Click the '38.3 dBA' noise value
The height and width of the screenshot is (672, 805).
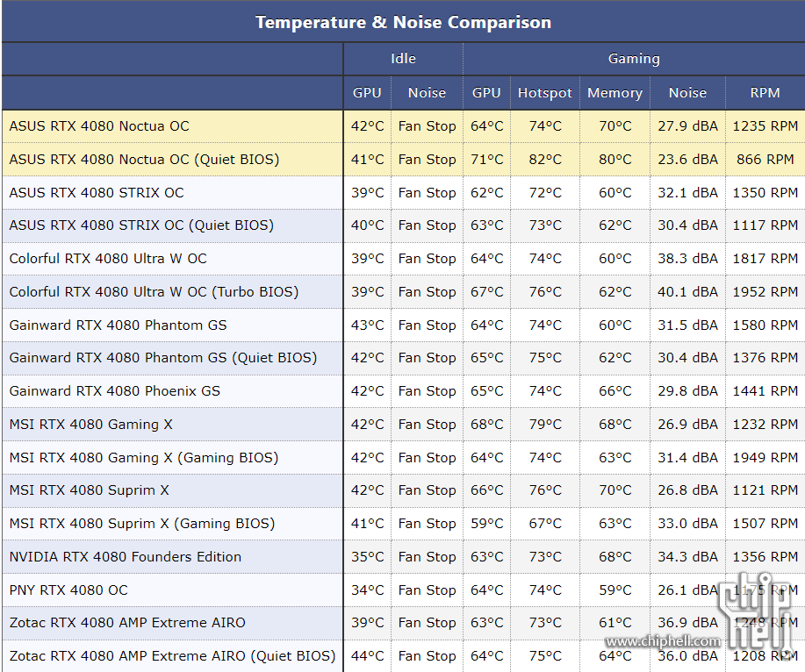[688, 259]
